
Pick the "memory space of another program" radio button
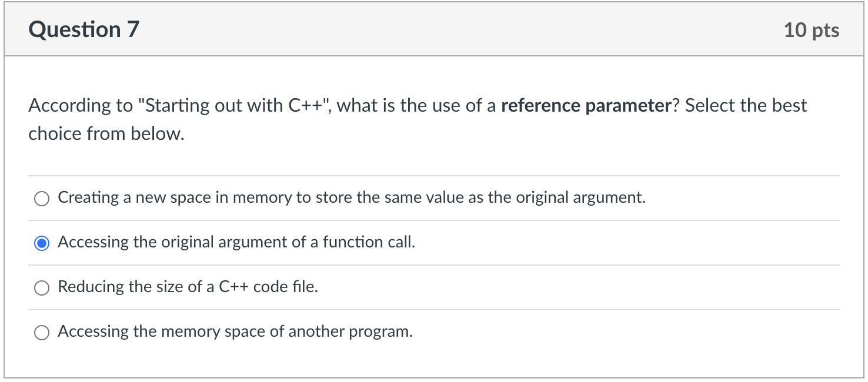pos(41,333)
